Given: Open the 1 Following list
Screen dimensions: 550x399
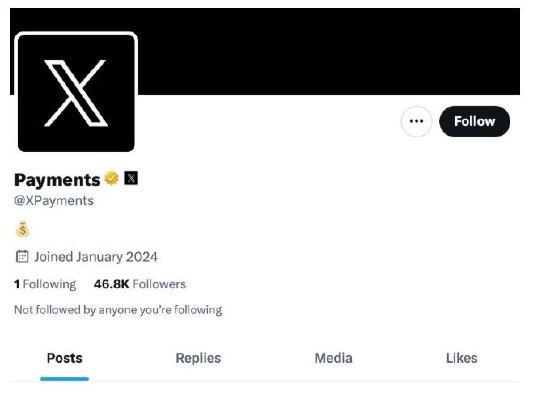Looking at the screenshot, I should pos(45,284).
